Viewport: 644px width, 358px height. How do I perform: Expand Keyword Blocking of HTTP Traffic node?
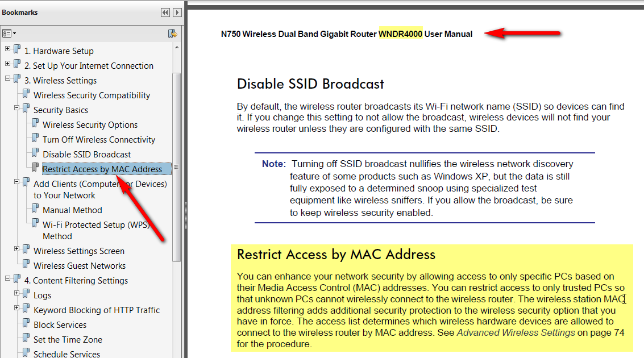point(17,307)
